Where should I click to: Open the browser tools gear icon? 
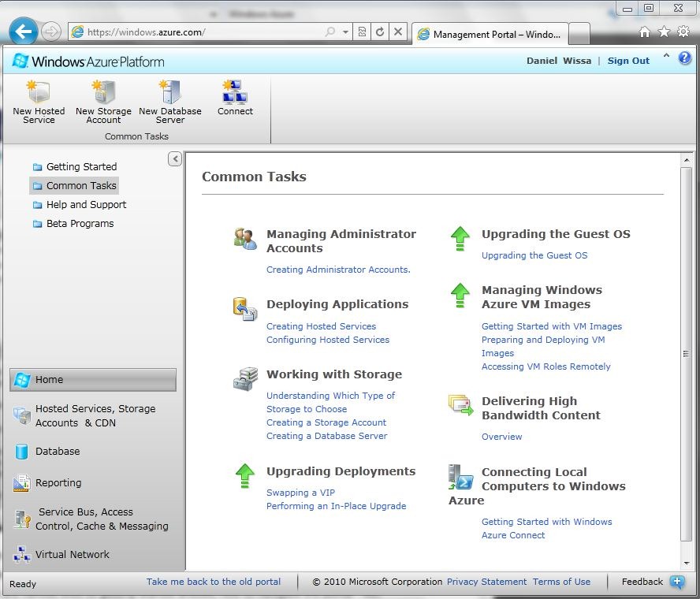click(x=683, y=32)
